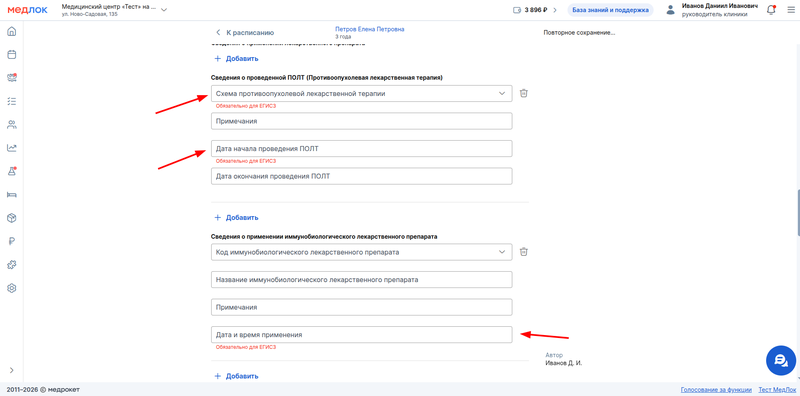Delete the ПОЛТ entry with trash icon
Image resolution: width=800 pixels, height=396 pixels.
click(x=523, y=93)
